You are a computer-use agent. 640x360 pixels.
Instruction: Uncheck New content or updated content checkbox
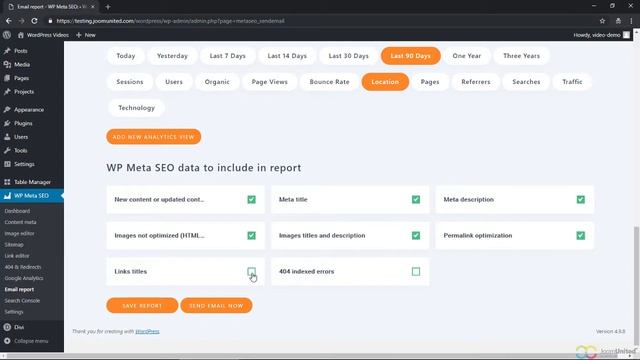tap(251, 200)
